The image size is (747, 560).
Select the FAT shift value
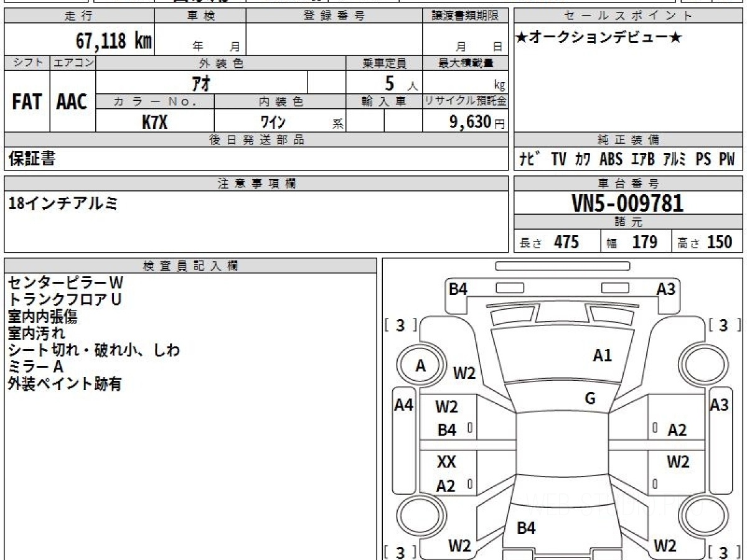27,102
